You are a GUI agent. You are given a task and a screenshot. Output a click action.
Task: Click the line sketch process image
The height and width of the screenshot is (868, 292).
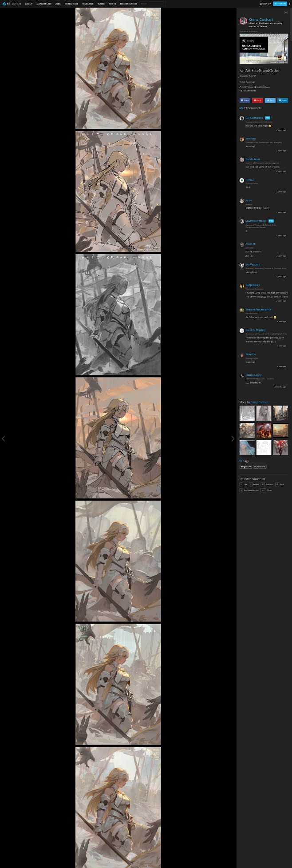click(118, 191)
